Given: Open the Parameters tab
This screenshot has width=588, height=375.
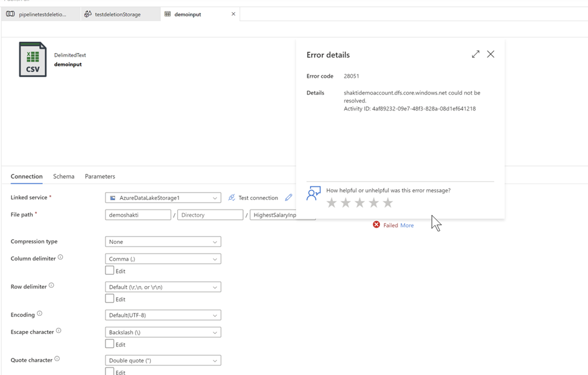Looking at the screenshot, I should 100,176.
